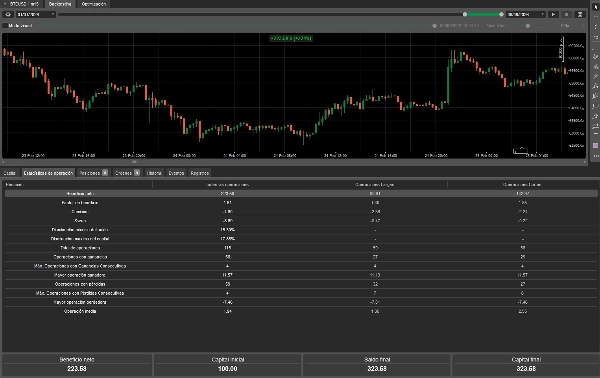
Task: Select the Mayor operación ganadora row
Action: click(301, 275)
